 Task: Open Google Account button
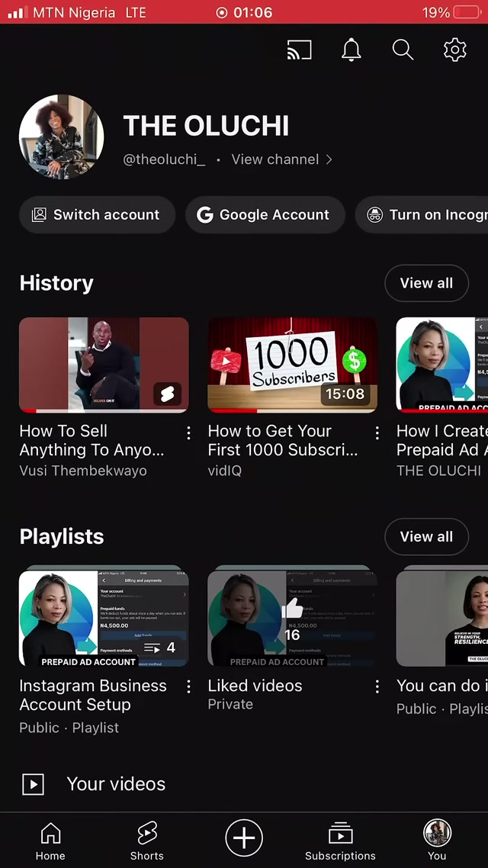265,215
